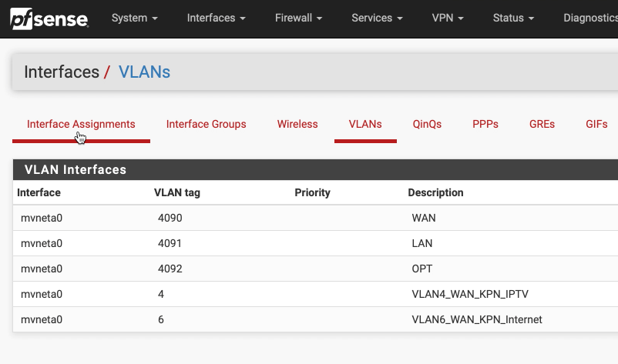Switch to Interface Assignments tab

click(81, 125)
